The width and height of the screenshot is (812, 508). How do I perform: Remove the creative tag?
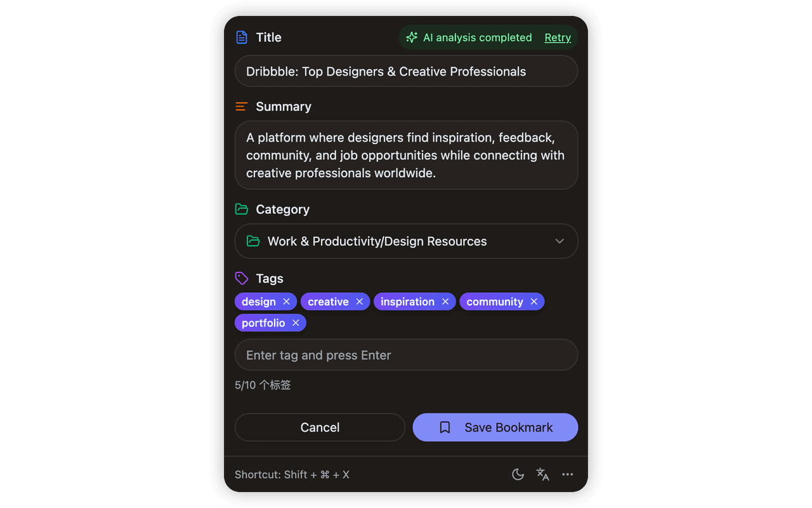pos(359,302)
